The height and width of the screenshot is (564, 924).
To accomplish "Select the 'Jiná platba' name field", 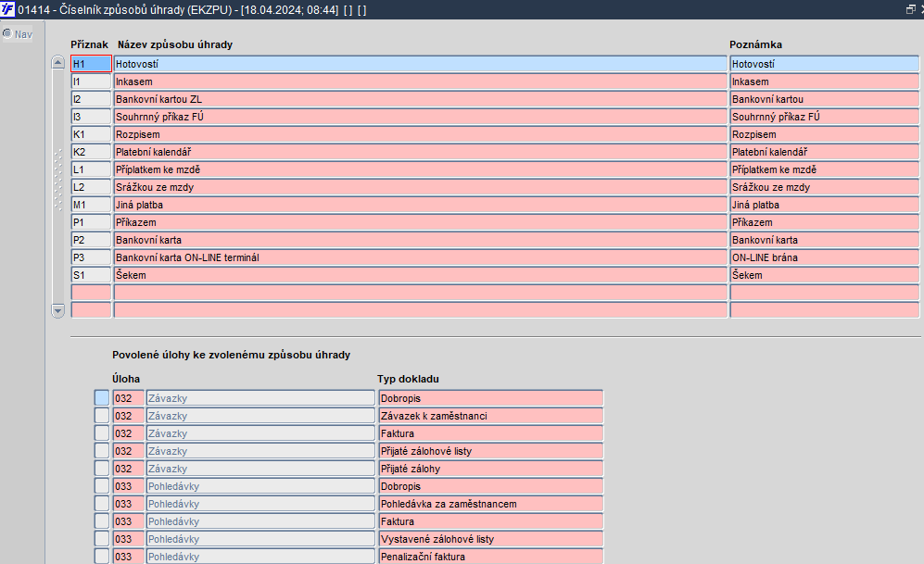I will (420, 205).
